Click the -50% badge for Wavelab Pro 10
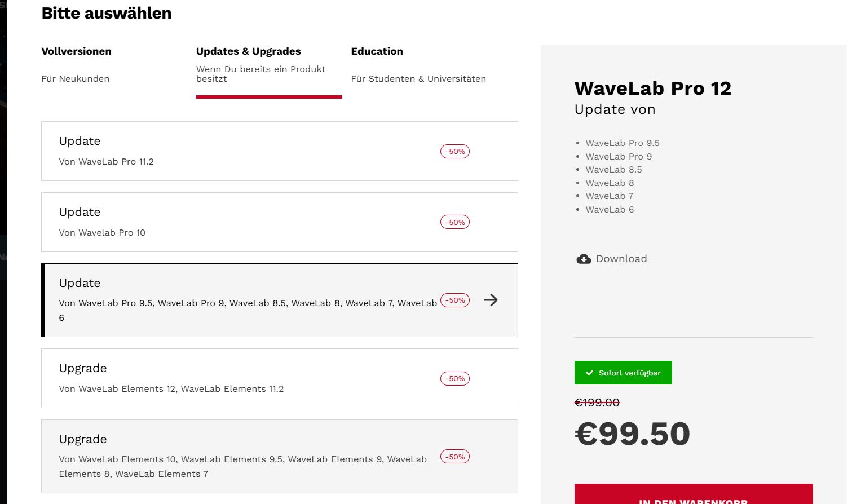 454,222
